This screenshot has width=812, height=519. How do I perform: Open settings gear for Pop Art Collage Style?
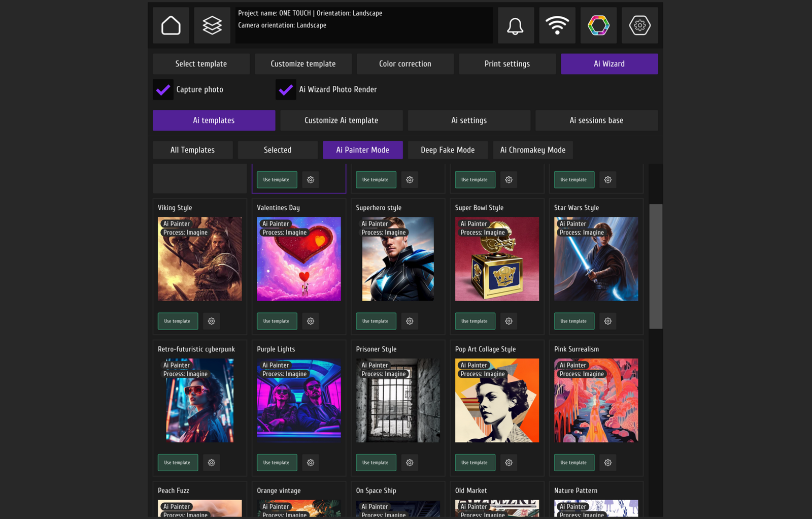pos(509,463)
